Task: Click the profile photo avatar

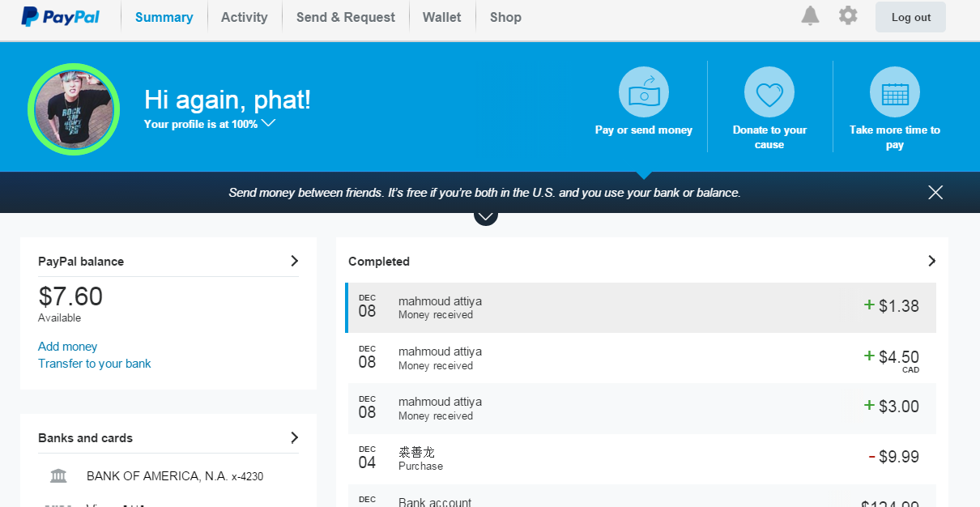Action: click(x=74, y=109)
